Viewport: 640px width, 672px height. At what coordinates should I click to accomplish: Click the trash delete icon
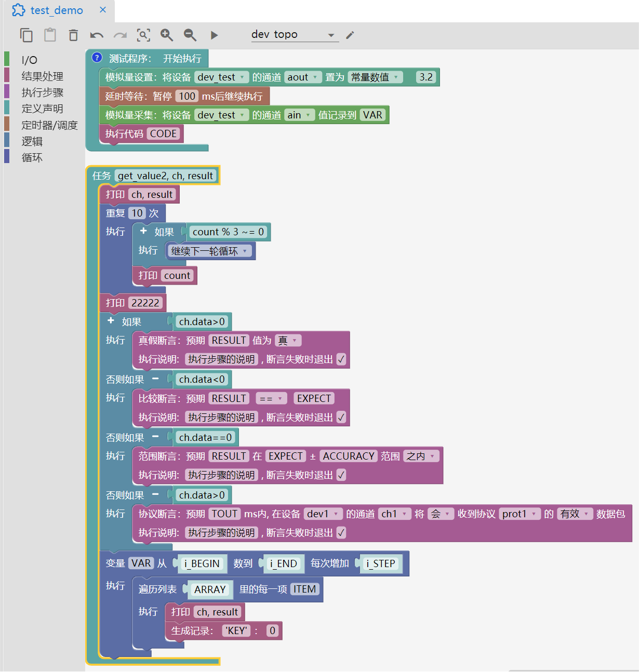tap(73, 35)
